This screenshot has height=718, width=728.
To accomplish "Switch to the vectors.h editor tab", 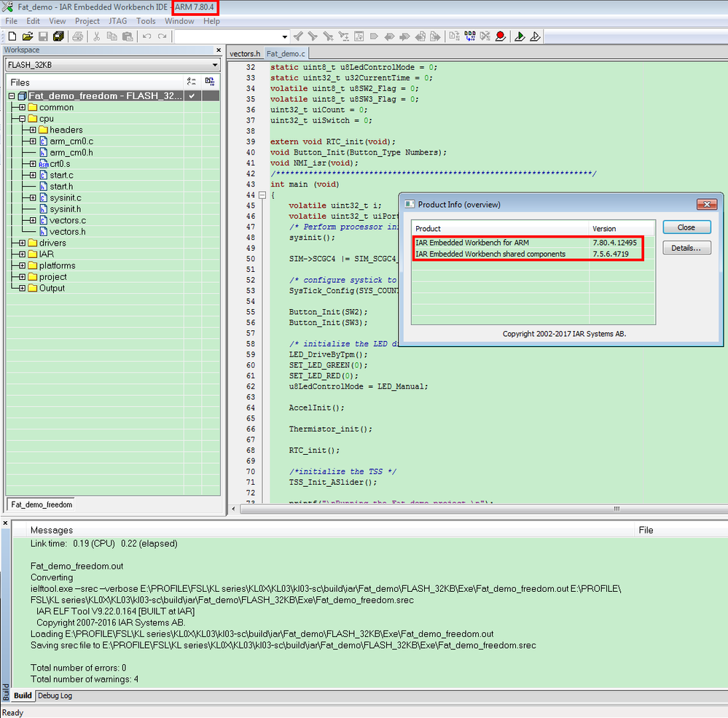I will pyautogui.click(x=245, y=54).
